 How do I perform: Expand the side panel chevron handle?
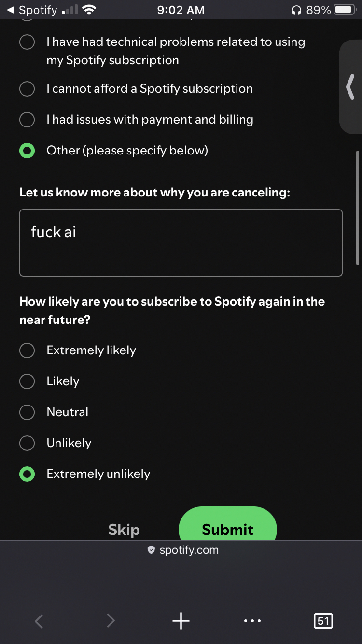pos(351,87)
